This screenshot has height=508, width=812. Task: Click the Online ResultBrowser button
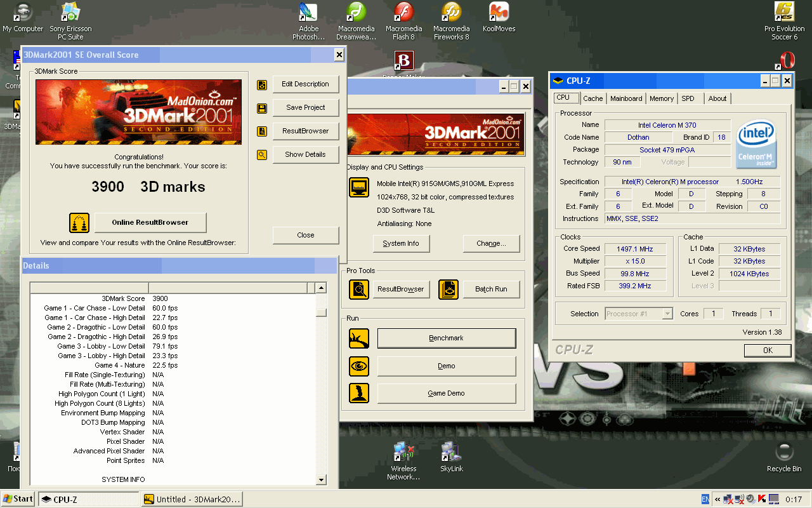[x=150, y=223]
